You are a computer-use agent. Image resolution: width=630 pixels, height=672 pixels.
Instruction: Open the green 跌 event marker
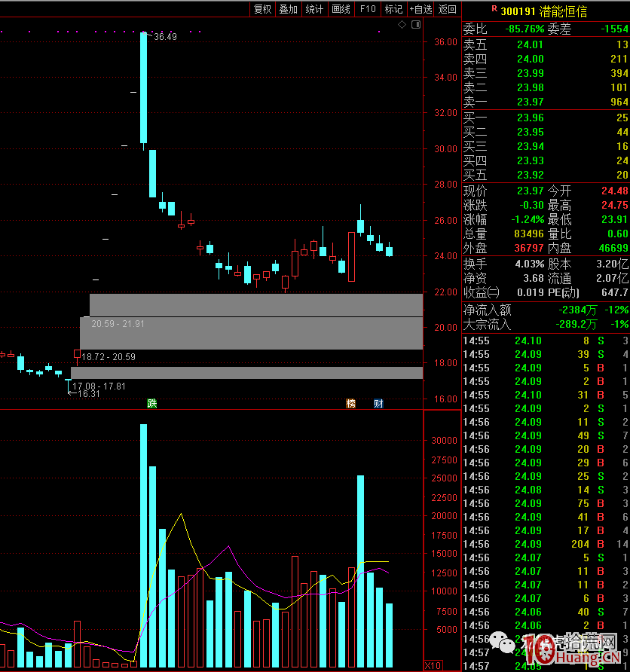coord(152,403)
